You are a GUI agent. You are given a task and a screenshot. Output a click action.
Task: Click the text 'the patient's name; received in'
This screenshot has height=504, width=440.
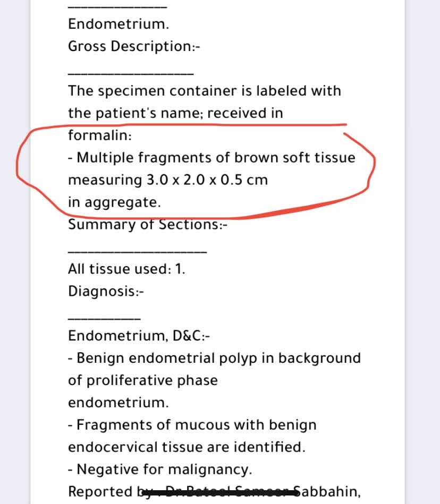point(175,113)
